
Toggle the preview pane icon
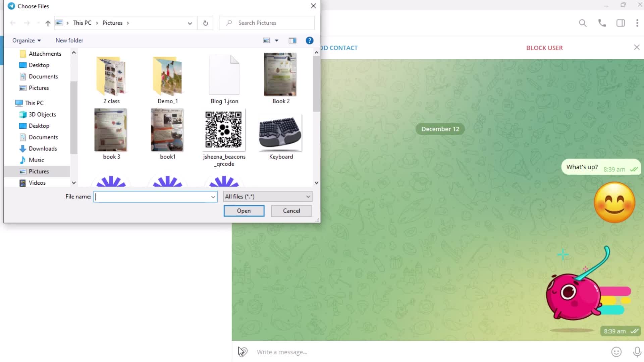tap(292, 41)
